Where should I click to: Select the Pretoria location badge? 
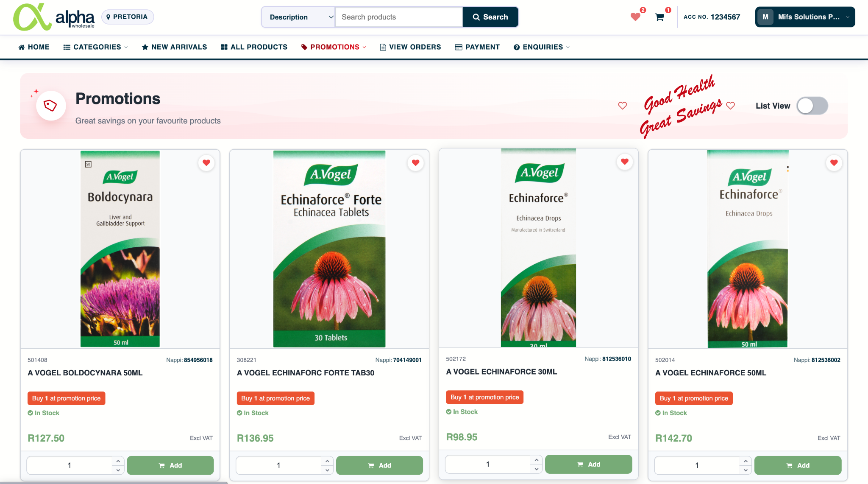(x=128, y=17)
